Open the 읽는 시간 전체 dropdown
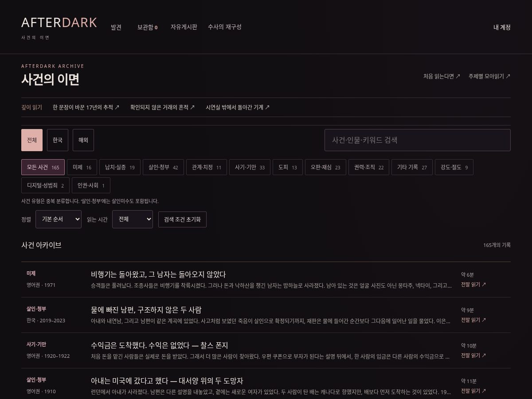 133,219
